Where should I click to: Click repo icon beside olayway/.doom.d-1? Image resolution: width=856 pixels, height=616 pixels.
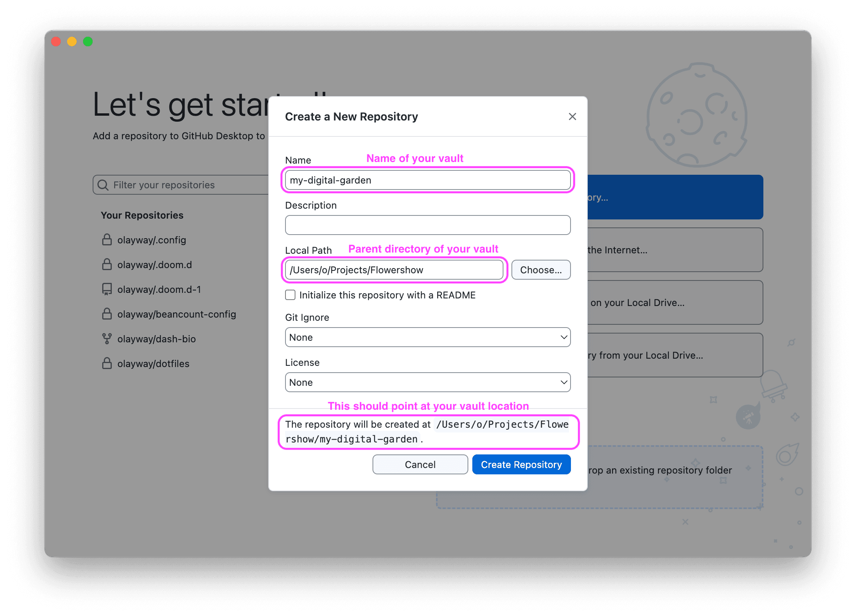107,289
